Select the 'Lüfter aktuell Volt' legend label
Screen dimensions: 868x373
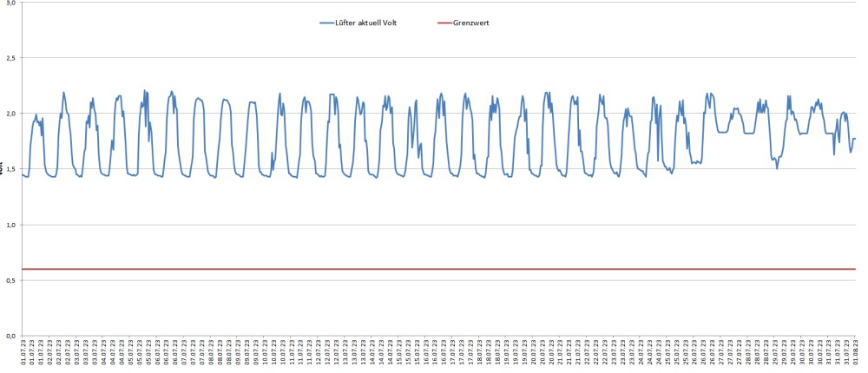372,23
